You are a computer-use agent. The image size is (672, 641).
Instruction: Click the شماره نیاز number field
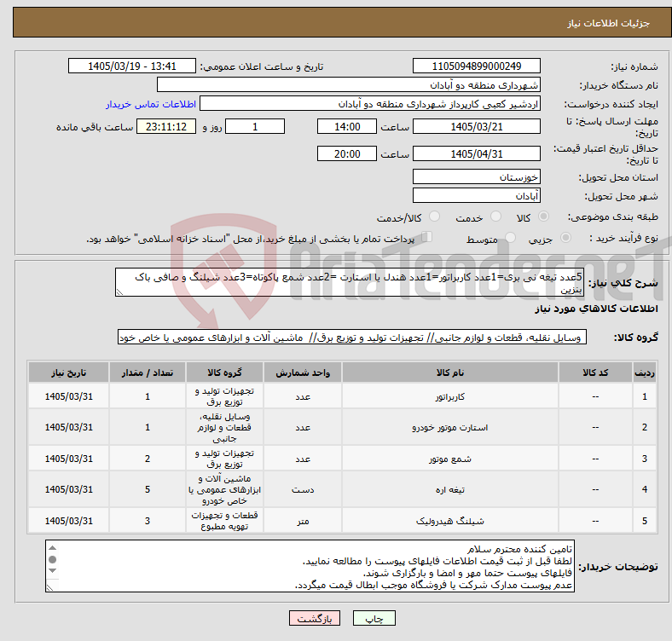476,66
